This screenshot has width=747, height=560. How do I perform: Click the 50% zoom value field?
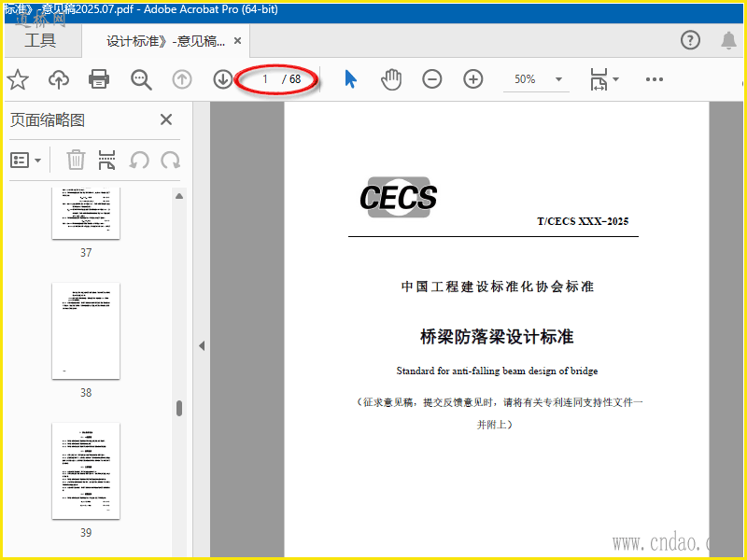(525, 79)
